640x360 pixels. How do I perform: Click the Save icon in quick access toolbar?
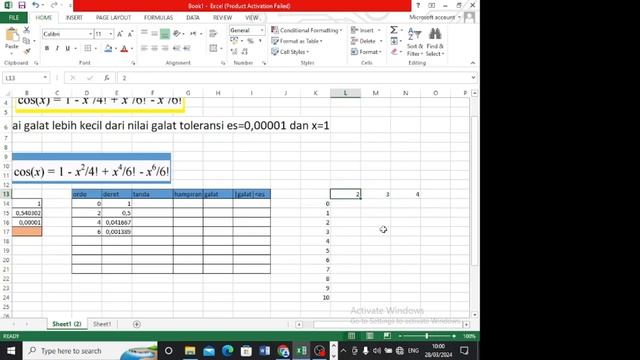(22, 5)
